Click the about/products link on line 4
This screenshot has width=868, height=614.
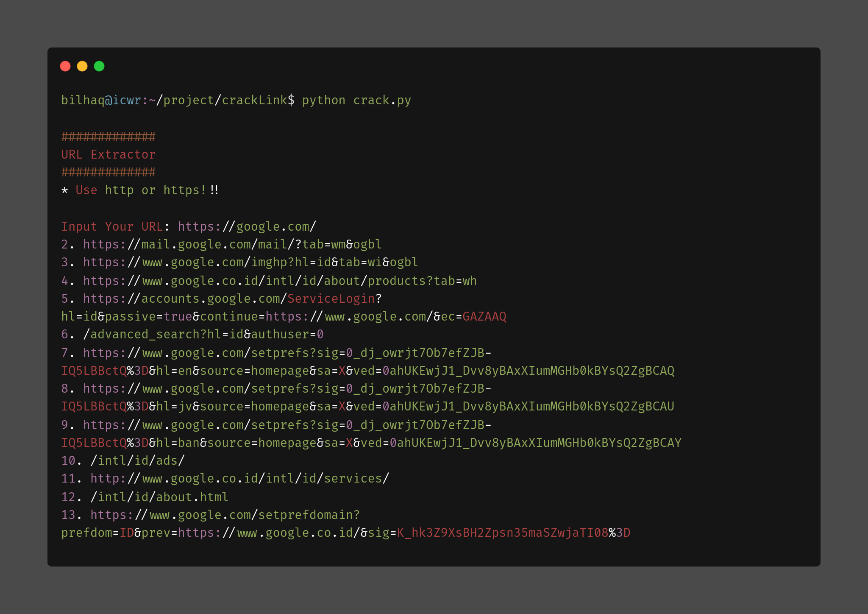point(280,281)
